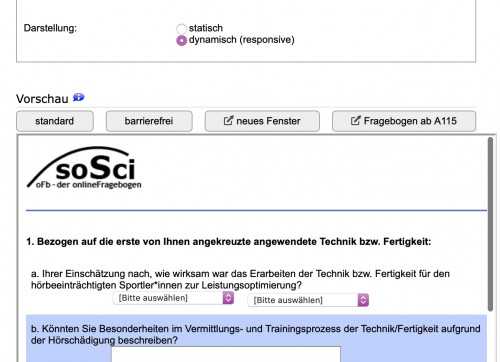Viewport: 500px width, 362px height.
Task: Click the text field under question b
Action: (226, 354)
